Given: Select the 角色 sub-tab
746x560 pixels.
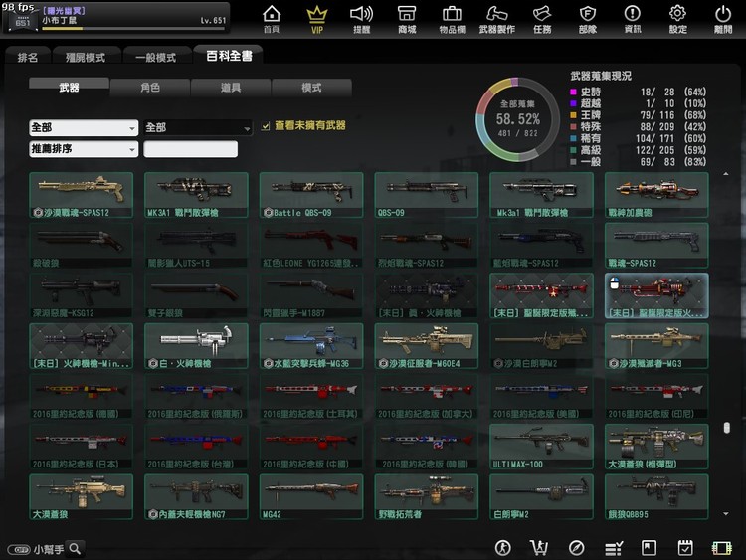Looking at the screenshot, I should 150,88.
